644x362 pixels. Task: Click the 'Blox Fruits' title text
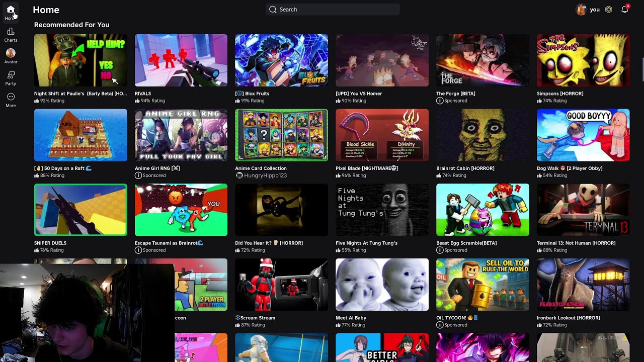(257, 94)
